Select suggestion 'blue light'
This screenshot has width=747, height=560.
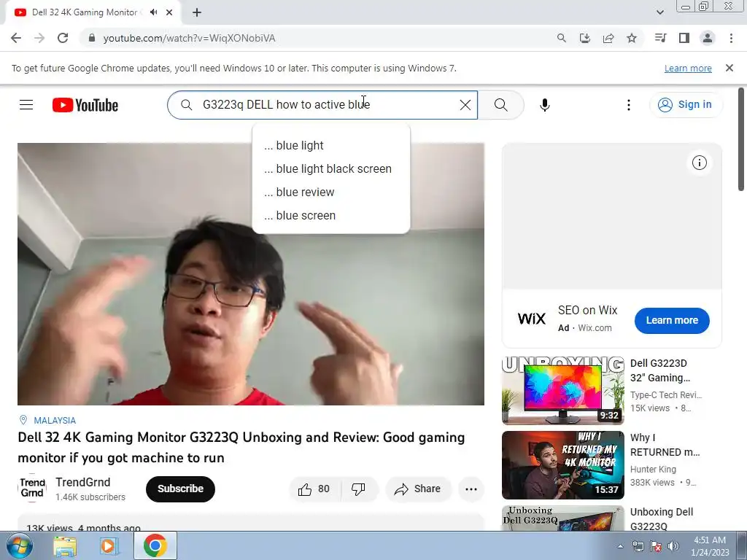point(331,145)
